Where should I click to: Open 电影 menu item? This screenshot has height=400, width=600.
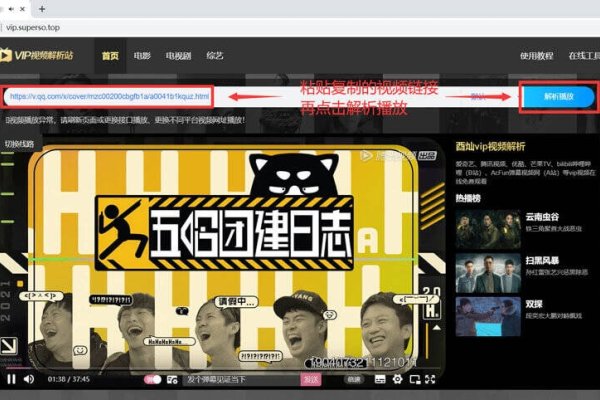142,56
